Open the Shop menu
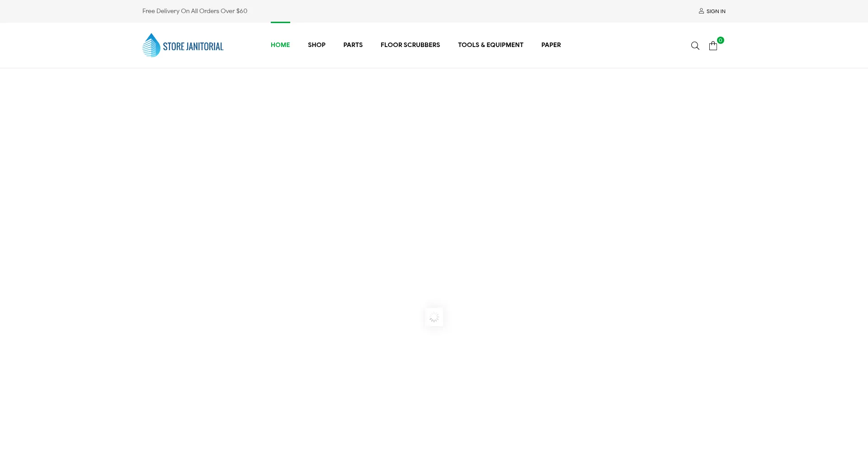The width and height of the screenshot is (868, 449). coord(316,45)
